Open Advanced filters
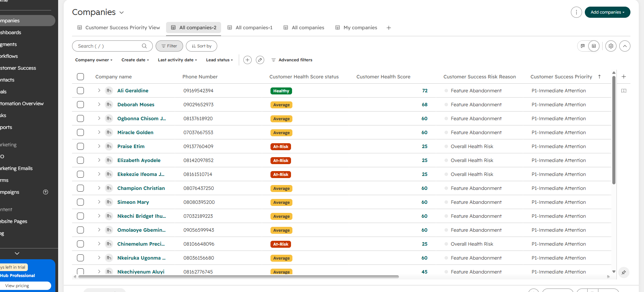Screen dimensions: 644x292 pyautogui.click(x=292, y=60)
